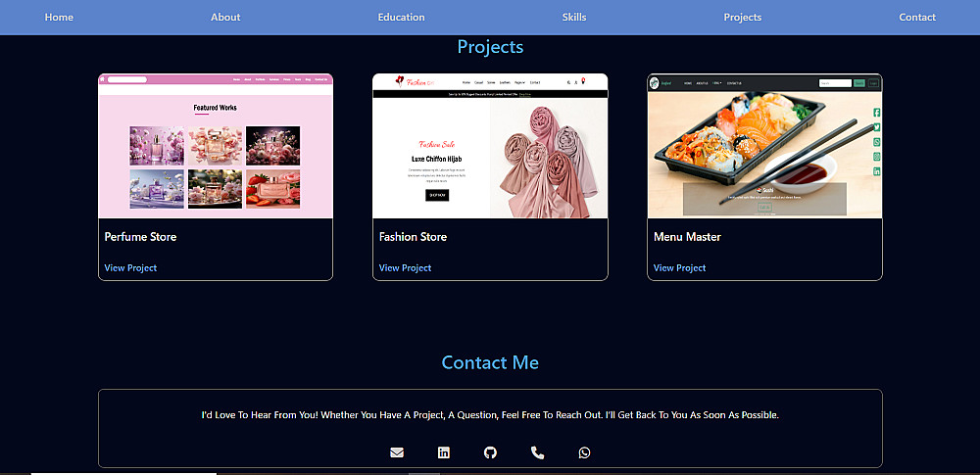
Task: Open View Project under Fashion Store
Action: tap(405, 267)
